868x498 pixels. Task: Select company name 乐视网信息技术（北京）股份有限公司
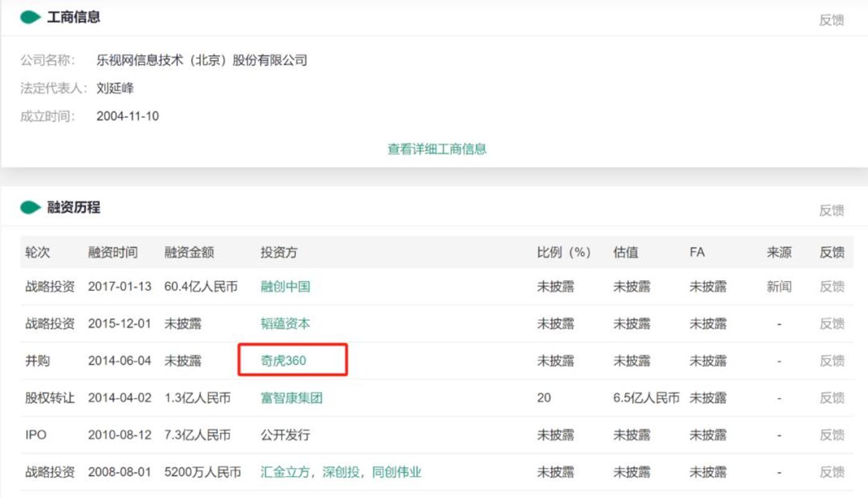point(202,60)
